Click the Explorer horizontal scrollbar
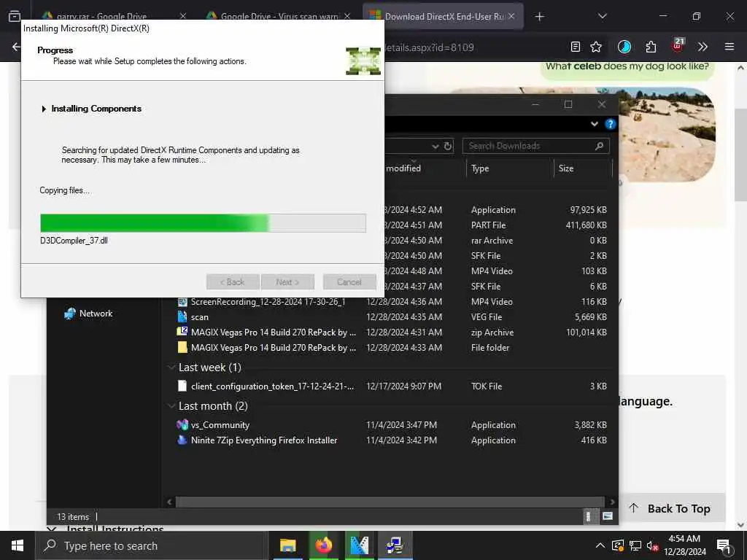Image resolution: width=747 pixels, height=560 pixels. pyautogui.click(x=390, y=502)
